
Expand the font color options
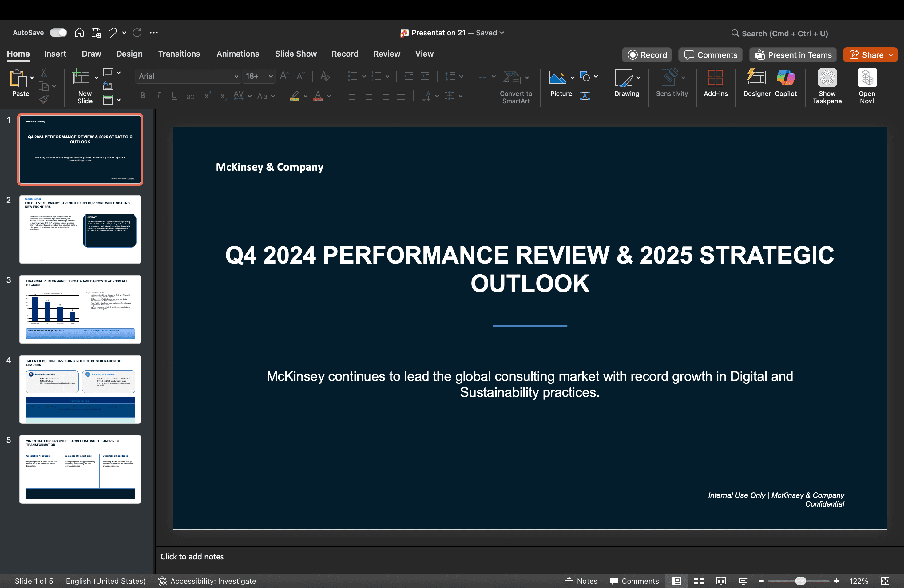click(x=329, y=97)
